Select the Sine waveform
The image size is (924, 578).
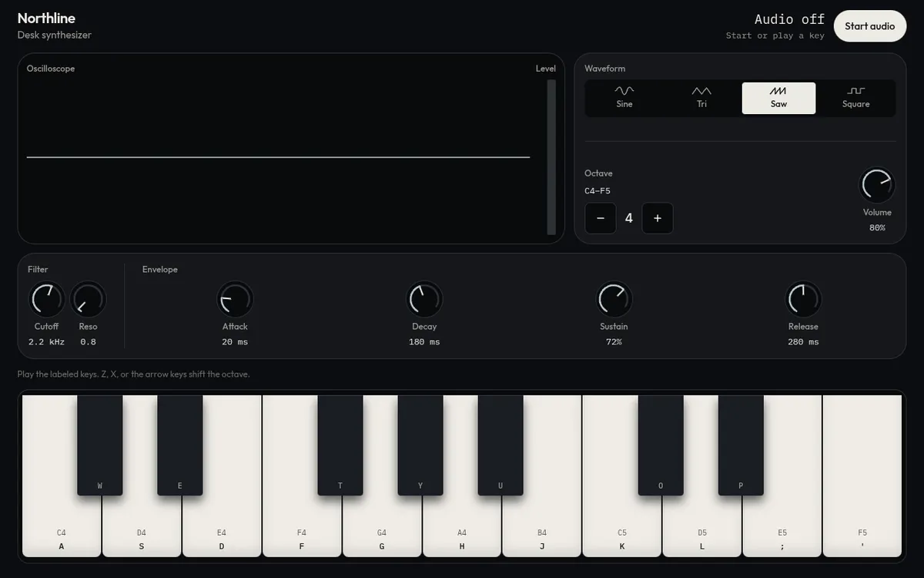(624, 98)
